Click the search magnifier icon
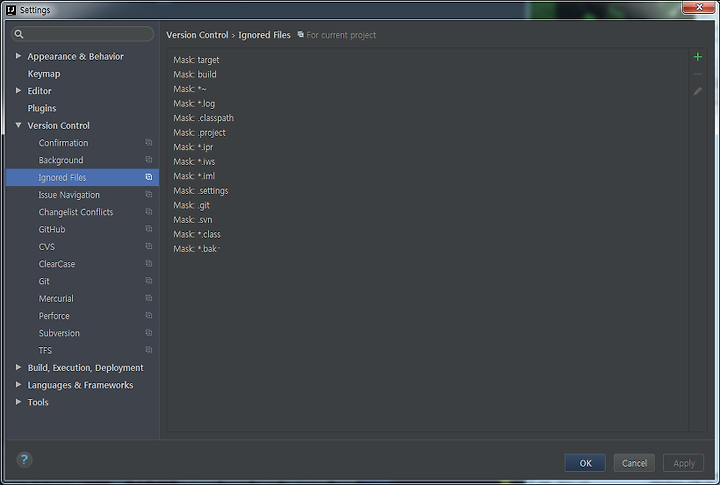 click(19, 34)
